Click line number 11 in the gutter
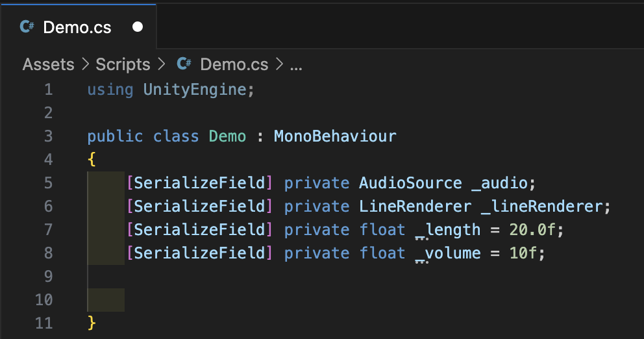644x339 pixels. pyautogui.click(x=44, y=323)
